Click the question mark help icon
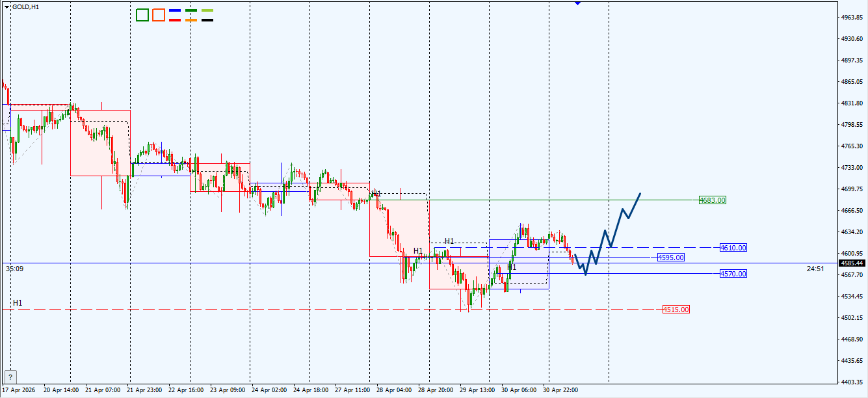This screenshot has height=398, width=868. pyautogui.click(x=10, y=377)
